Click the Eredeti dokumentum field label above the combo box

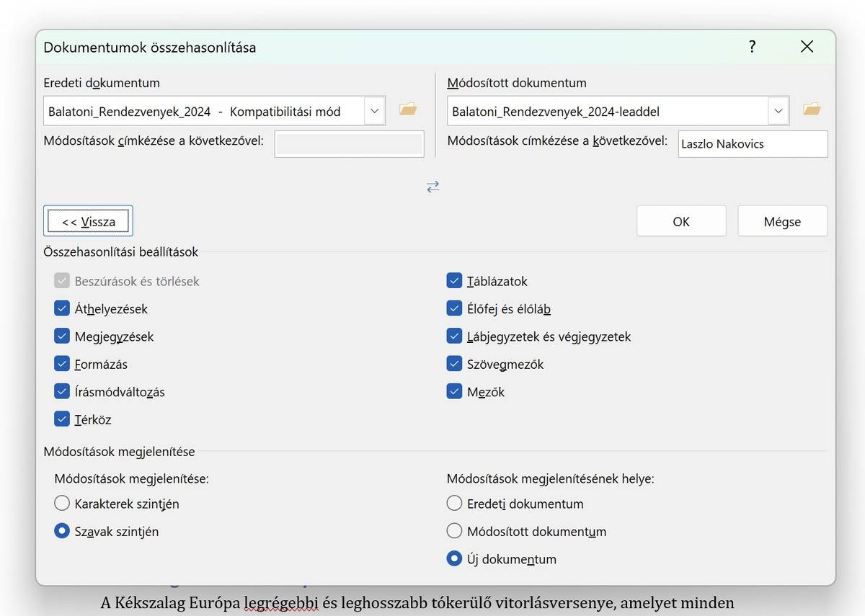tap(102, 83)
